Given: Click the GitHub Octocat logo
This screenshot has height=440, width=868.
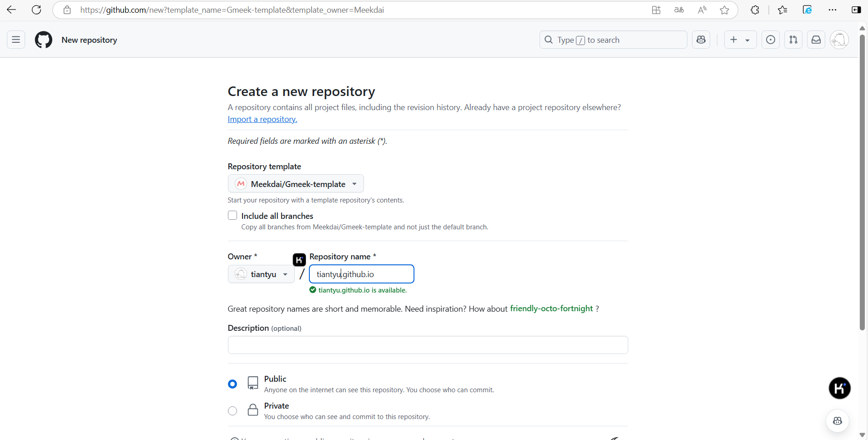Looking at the screenshot, I should tap(44, 40).
